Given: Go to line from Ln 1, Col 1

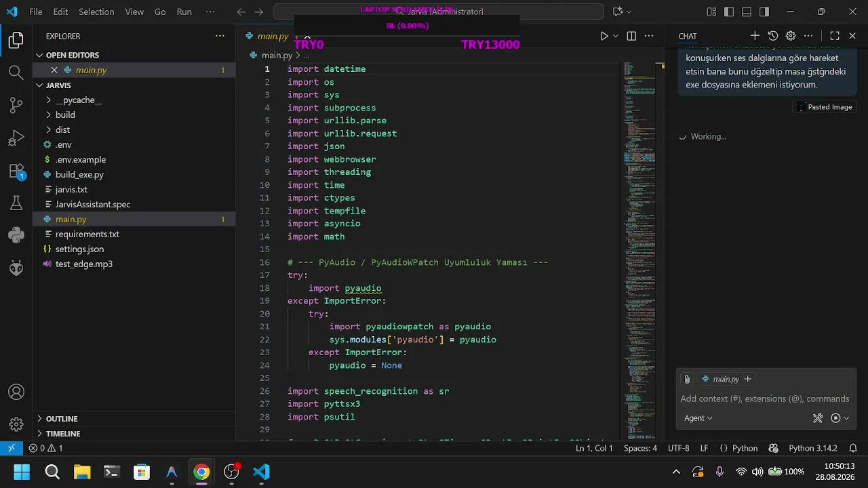Looking at the screenshot, I should (594, 448).
